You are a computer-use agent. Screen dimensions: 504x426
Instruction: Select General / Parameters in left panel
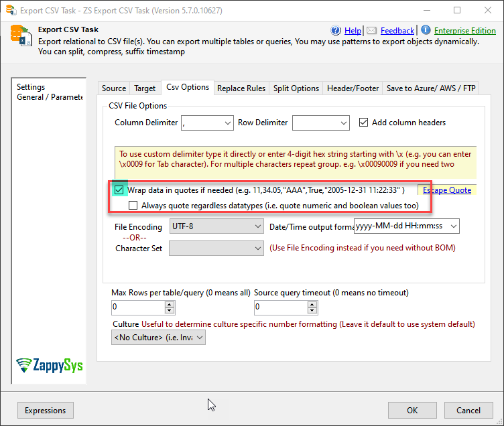click(x=50, y=97)
